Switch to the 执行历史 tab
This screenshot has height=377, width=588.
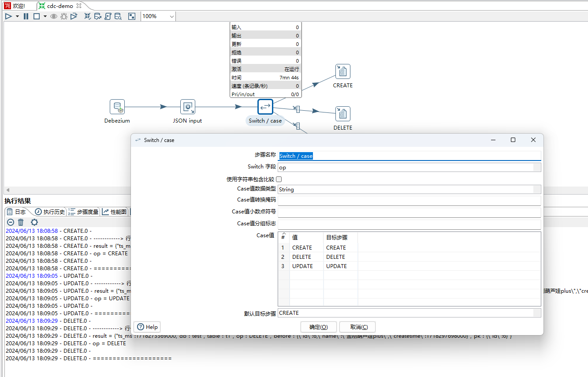pyautogui.click(x=50, y=212)
